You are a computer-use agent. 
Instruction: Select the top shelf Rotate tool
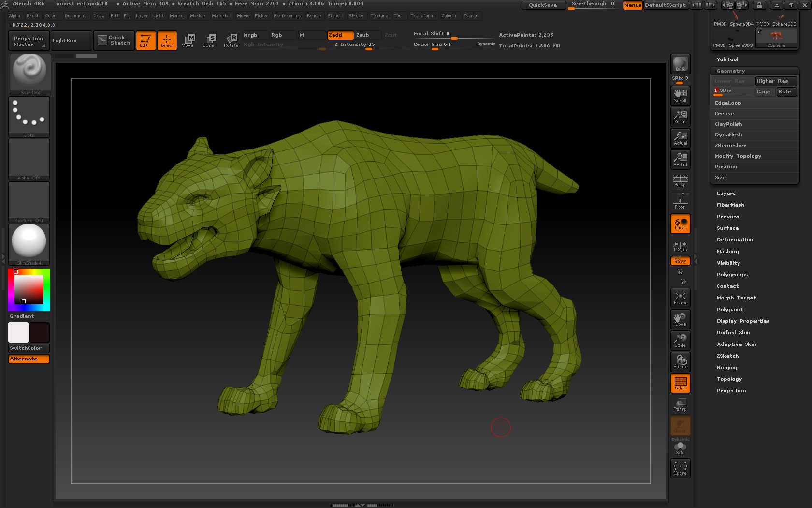(231, 41)
